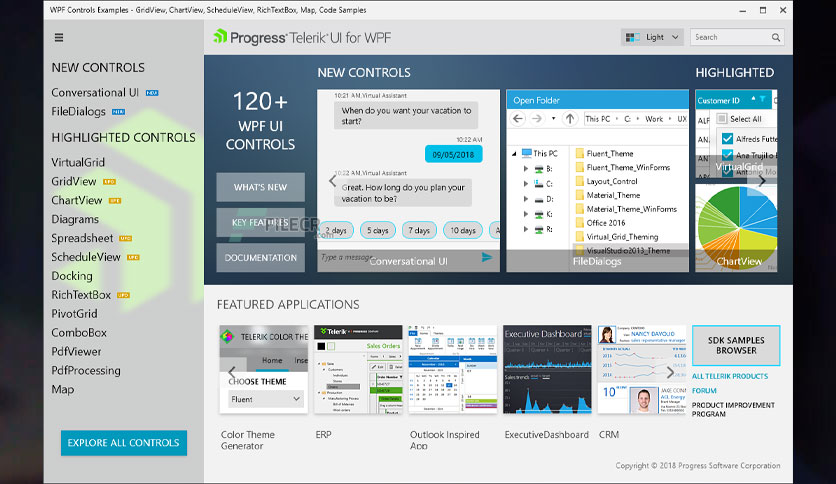Viewport: 836px width, 484px height.
Task: Click the Fluent_Theme folder icon
Action: pos(580,154)
